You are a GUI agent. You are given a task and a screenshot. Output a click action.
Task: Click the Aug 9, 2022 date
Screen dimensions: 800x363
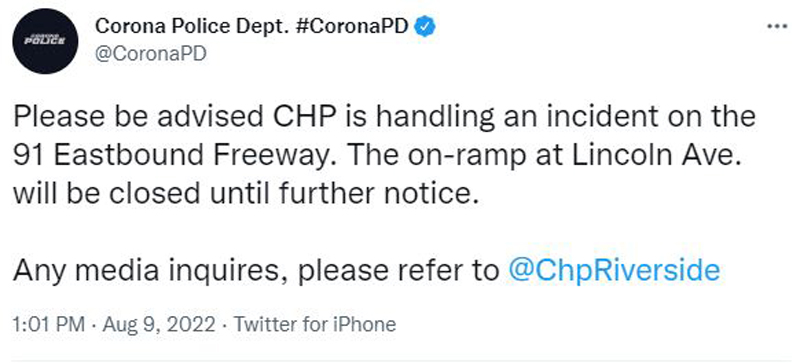[x=159, y=325]
